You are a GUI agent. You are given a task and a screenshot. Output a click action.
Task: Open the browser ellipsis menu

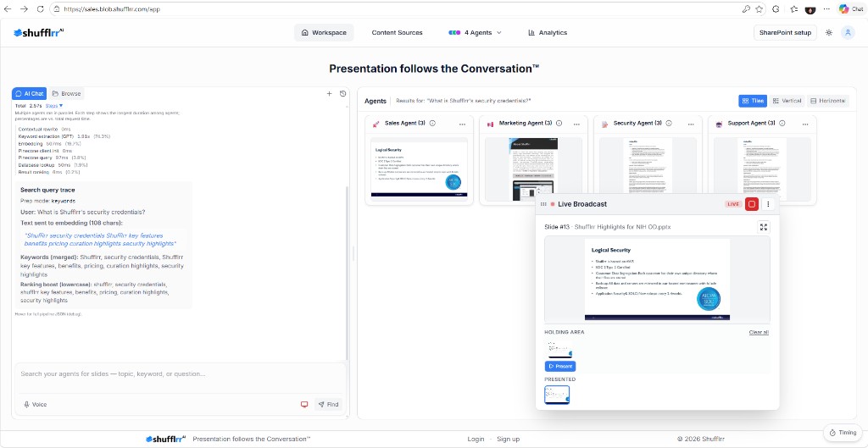click(x=826, y=9)
